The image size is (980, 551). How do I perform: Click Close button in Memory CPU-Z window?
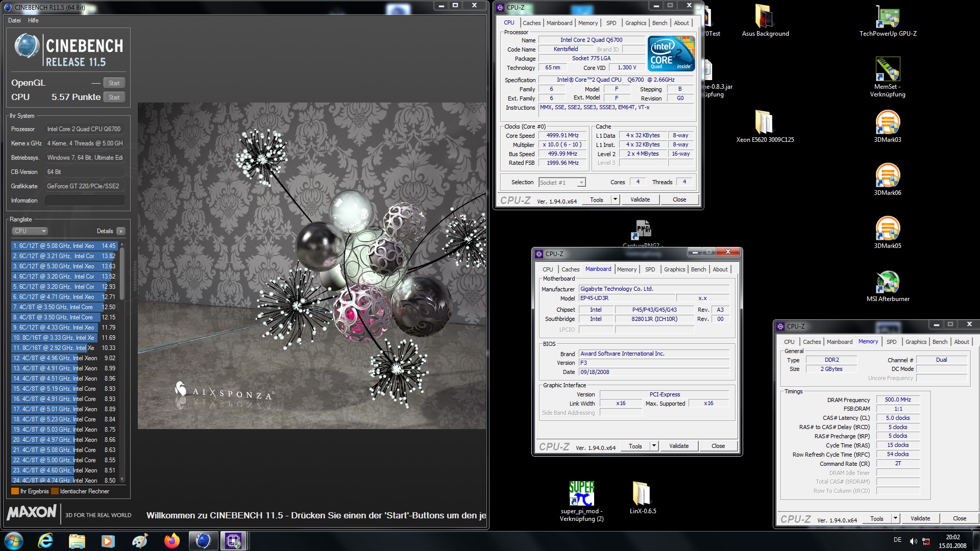point(960,518)
